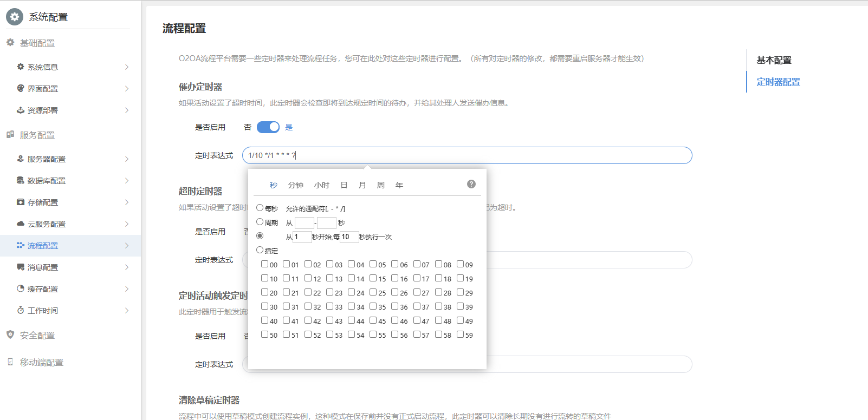Expand the 服务器配置 chevron
Image resolution: width=868 pixels, height=420 pixels.
[x=127, y=159]
